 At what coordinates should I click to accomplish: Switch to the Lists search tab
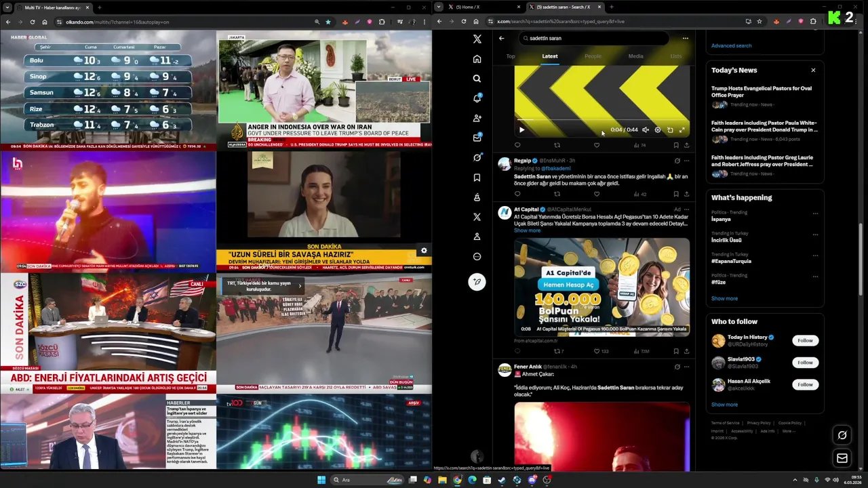click(x=676, y=56)
